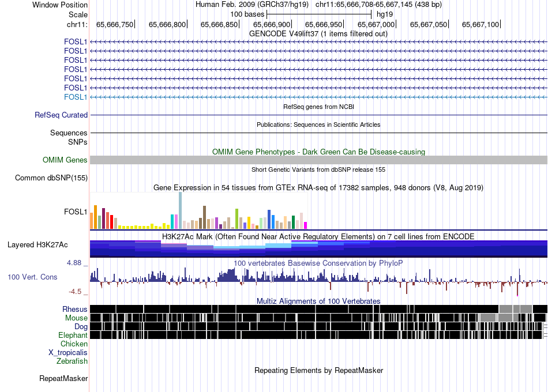Click the Chicken species label

[x=74, y=344]
